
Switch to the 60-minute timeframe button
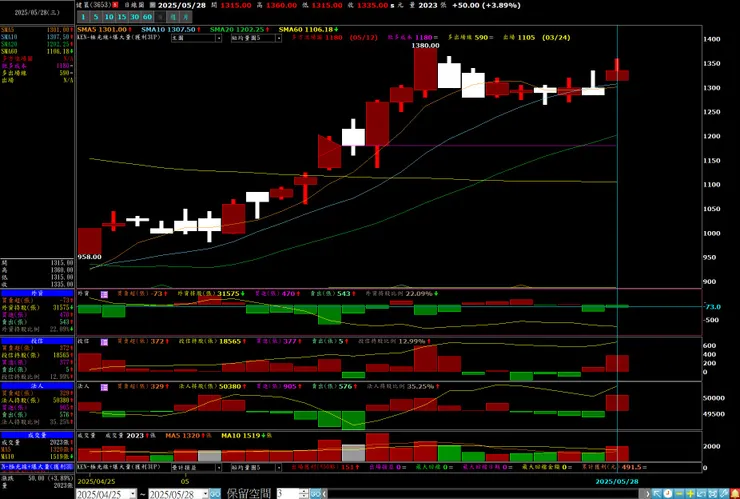[x=148, y=17]
